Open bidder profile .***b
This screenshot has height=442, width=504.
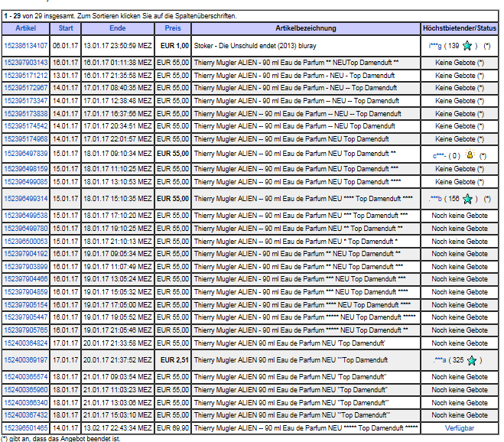pos(435,199)
